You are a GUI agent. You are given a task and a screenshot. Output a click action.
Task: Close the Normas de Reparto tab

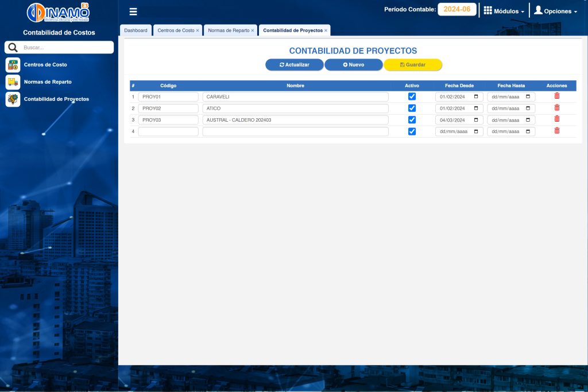point(253,30)
